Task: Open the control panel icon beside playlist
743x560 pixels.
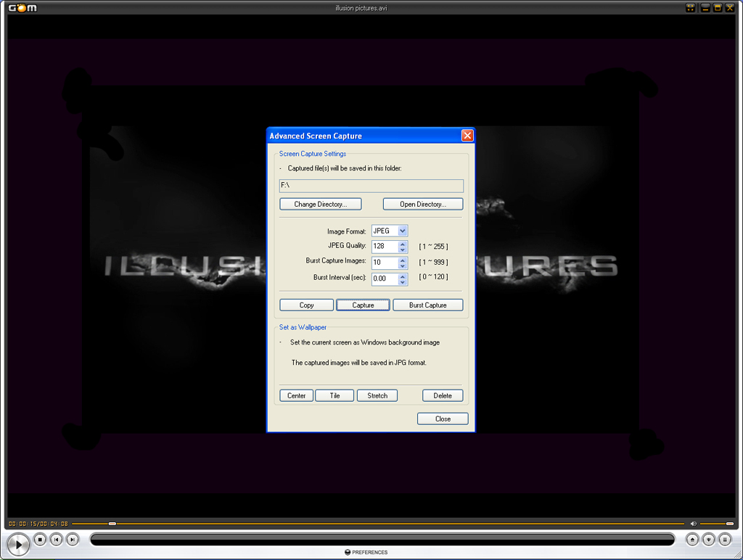Action: pyautogui.click(x=708, y=540)
